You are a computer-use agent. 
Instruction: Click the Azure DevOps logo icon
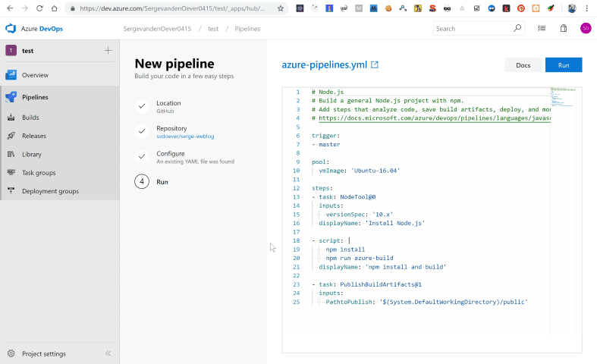point(11,29)
